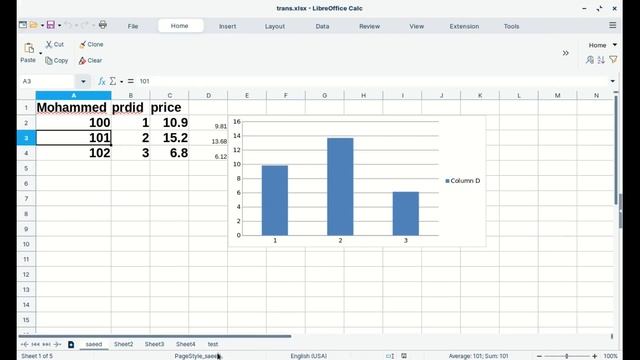Switch to Sheet4 tab
Image resolution: width=640 pixels, height=360 pixels.
coord(185,344)
